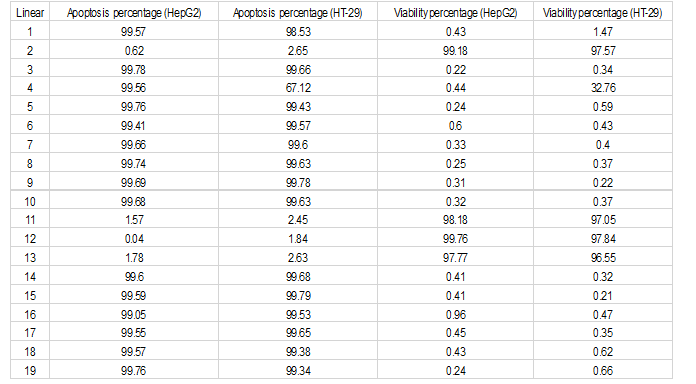Select row number 19 in Linear column

(30, 370)
